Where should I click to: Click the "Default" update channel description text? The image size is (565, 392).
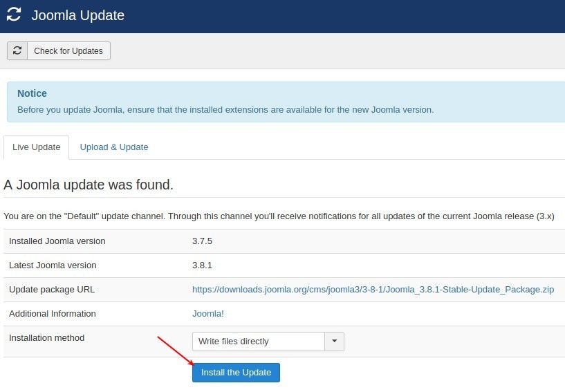click(279, 216)
